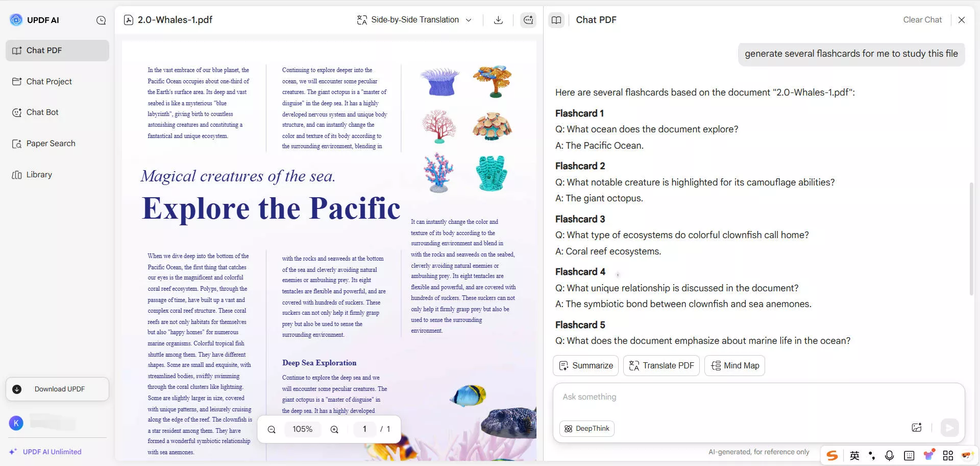Screen dimensions: 980x466
Task: Go to Library section
Action: point(39,175)
